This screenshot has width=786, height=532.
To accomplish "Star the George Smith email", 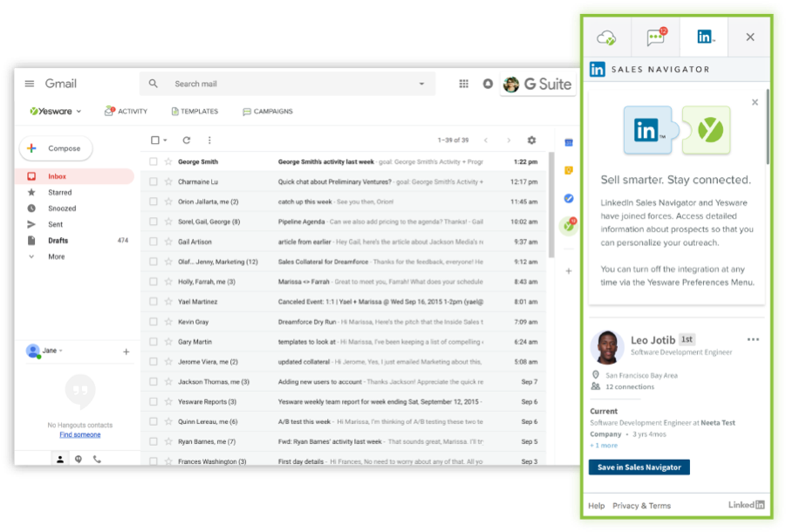I will (x=168, y=162).
